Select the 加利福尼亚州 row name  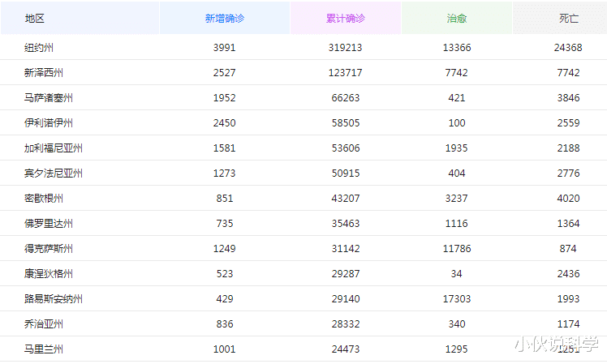tap(53, 148)
